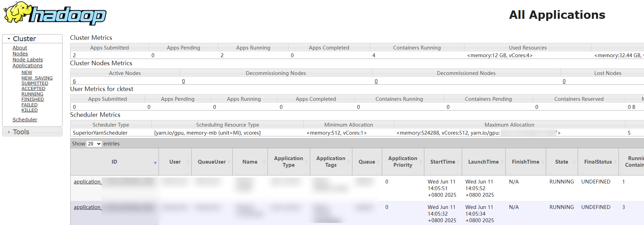
Task: Open the Scheduler page
Action: [x=25, y=120]
